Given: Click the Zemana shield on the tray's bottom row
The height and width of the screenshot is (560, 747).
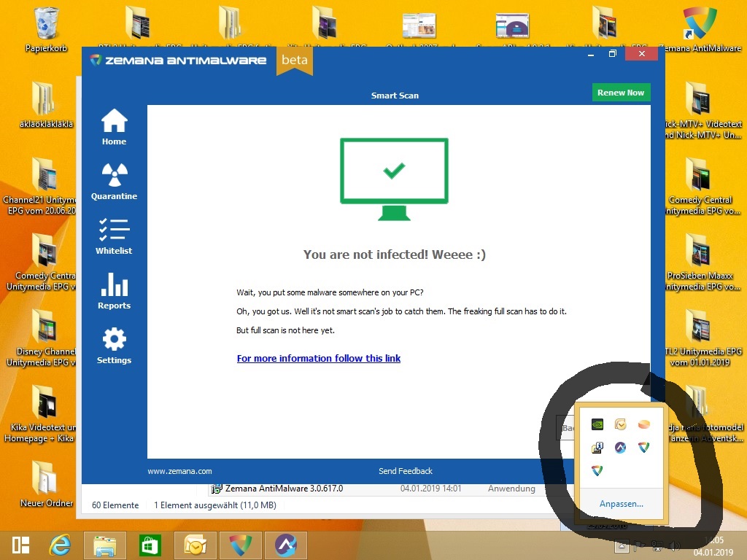Looking at the screenshot, I should [597, 470].
